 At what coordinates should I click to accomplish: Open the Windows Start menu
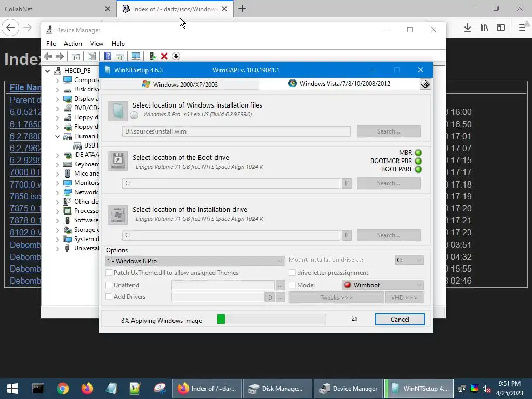coord(12,389)
